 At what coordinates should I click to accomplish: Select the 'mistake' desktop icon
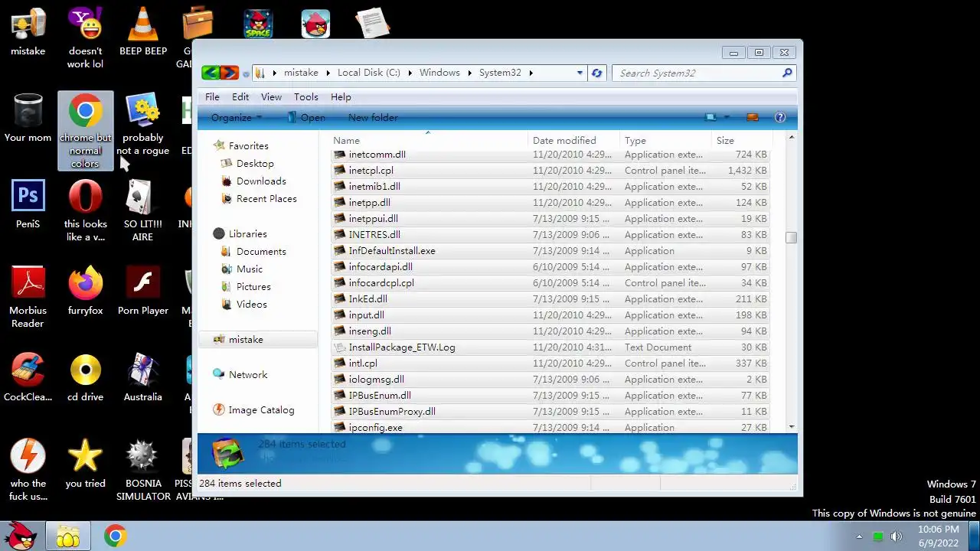pos(28,32)
